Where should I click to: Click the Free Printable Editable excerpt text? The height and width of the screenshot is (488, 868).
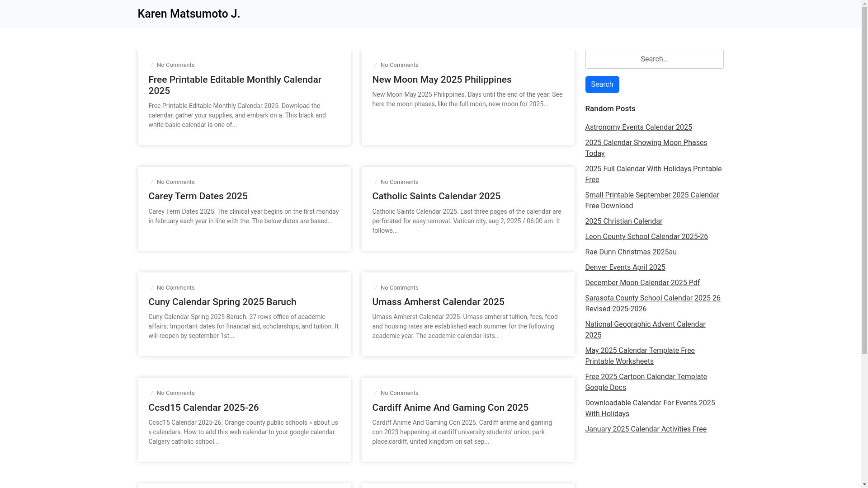[x=237, y=115]
